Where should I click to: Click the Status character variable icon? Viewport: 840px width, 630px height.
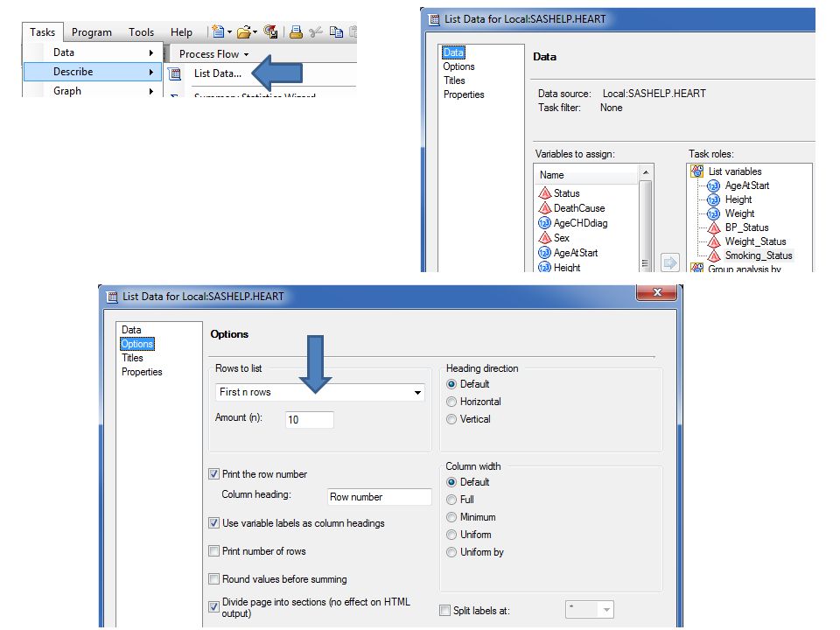(x=545, y=192)
